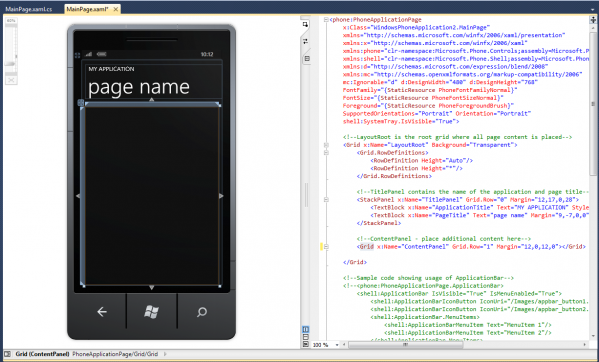Click the TextBlock x:Name="PageTitle" line
This screenshot has width=599, height=362.
[x=479, y=215]
